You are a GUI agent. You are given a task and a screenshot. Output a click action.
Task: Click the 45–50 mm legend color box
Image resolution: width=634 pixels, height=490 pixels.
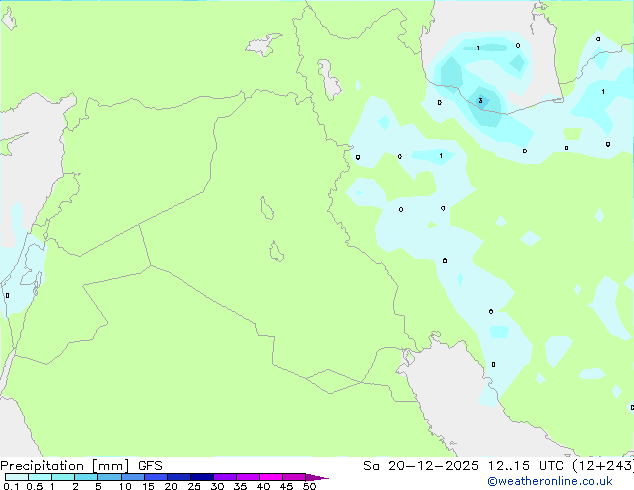[294, 477]
